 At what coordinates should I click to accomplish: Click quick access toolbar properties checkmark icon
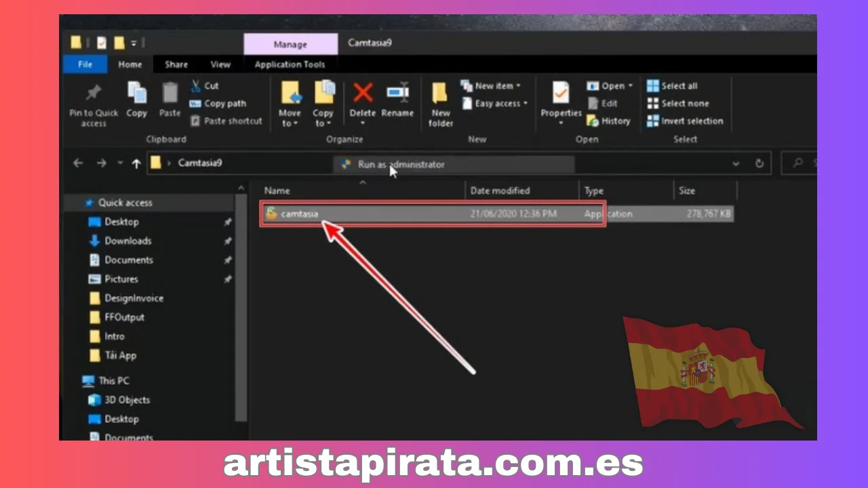102,43
